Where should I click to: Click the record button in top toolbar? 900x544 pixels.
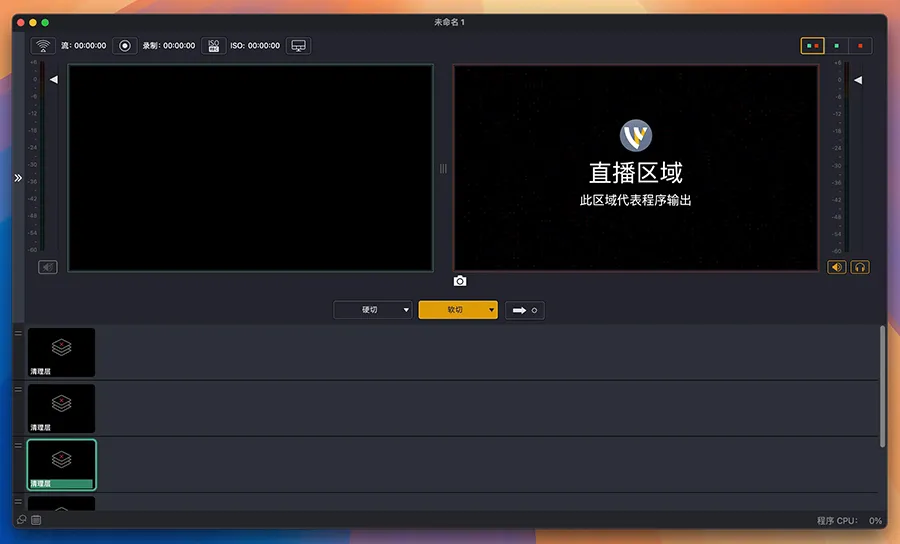coord(125,46)
